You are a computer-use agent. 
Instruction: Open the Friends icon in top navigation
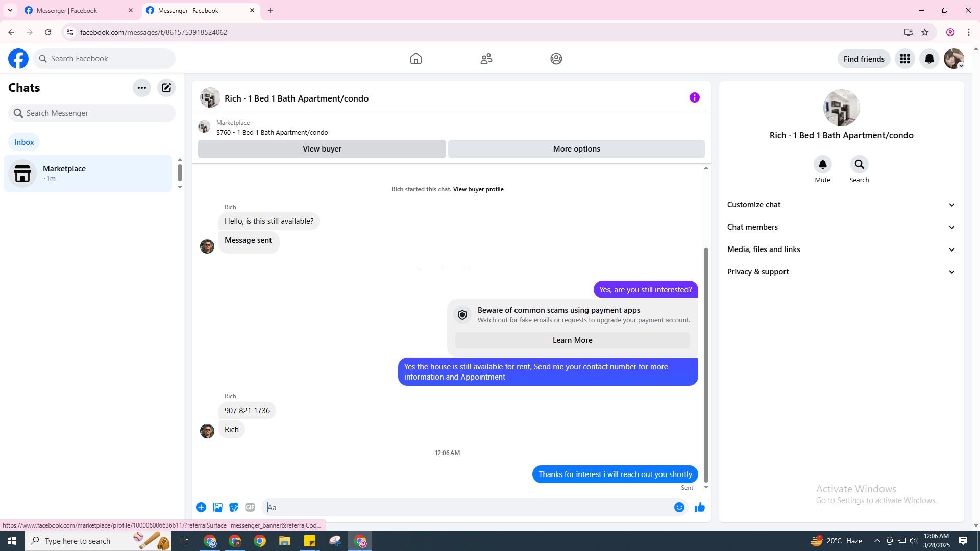tap(486, 59)
